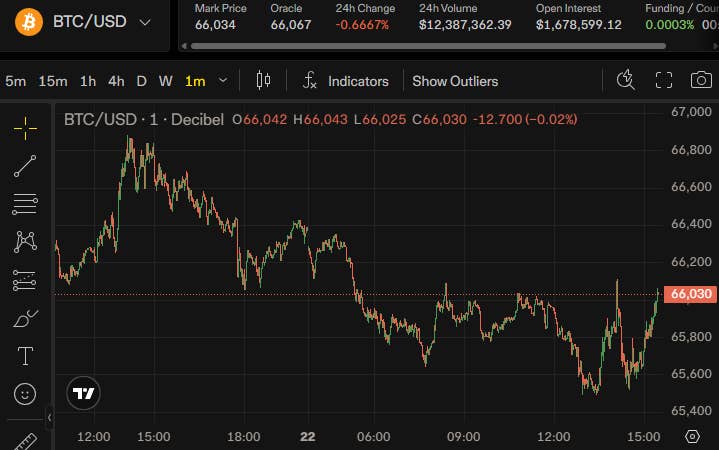Select the XABCD pattern tool
The image size is (719, 450).
[x=25, y=242]
